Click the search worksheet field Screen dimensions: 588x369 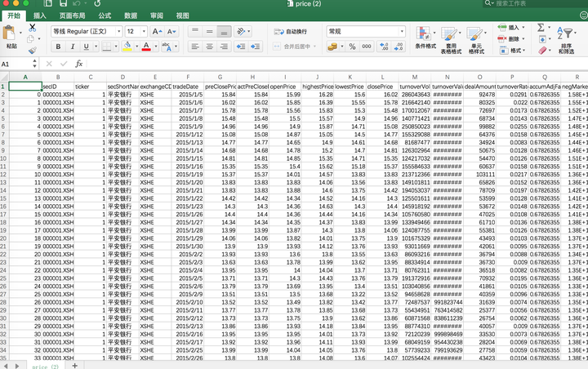535,3
